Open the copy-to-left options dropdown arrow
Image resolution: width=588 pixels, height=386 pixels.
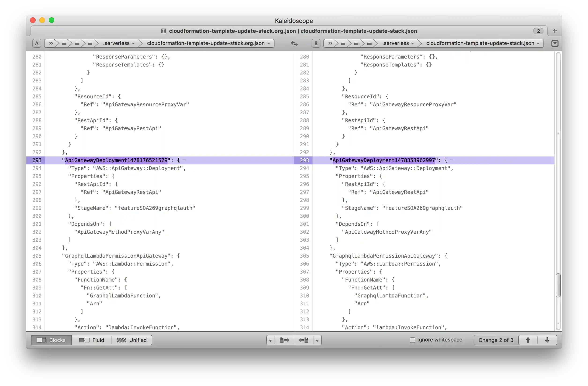(317, 340)
